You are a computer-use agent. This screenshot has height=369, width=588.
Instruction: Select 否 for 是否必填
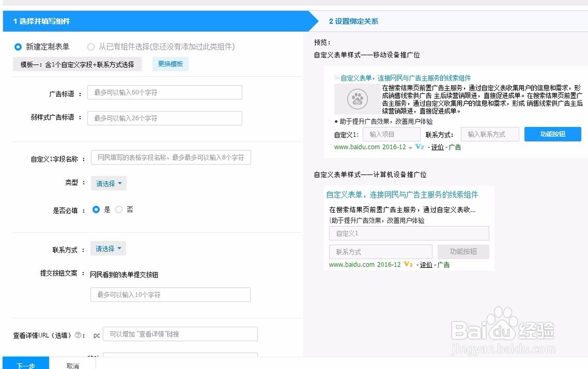click(118, 209)
